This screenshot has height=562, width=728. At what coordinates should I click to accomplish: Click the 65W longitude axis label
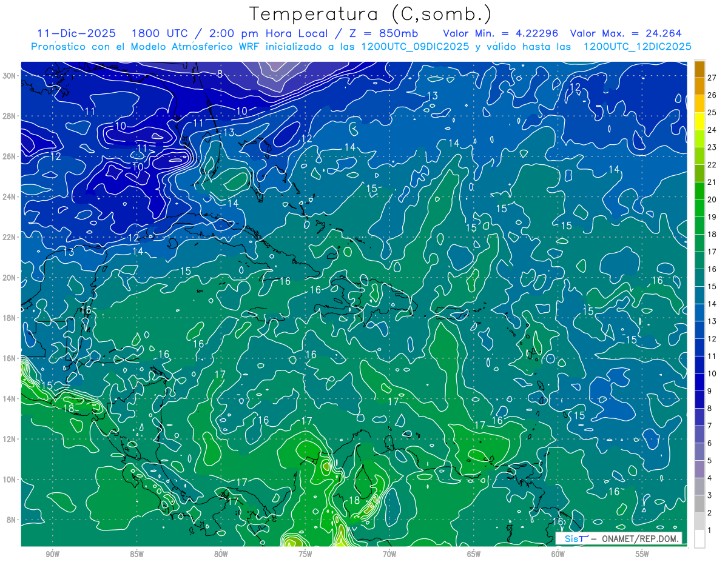click(474, 554)
